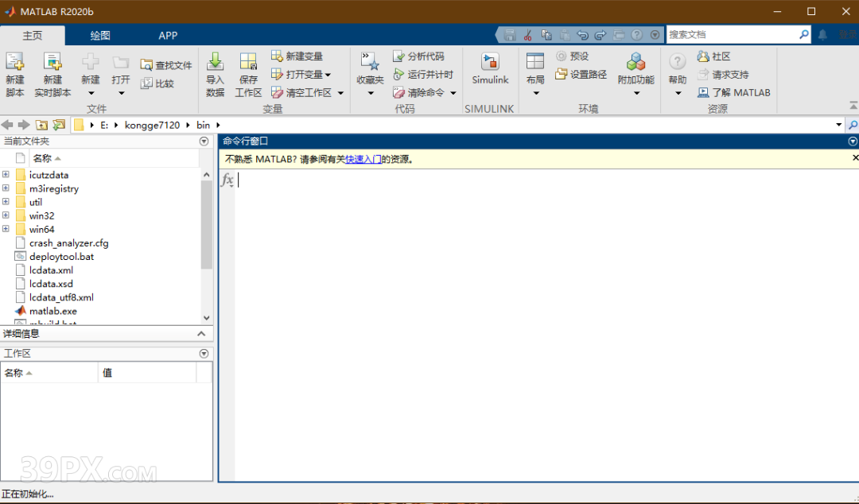Select lcdata_utf8.xml file

pos(61,297)
